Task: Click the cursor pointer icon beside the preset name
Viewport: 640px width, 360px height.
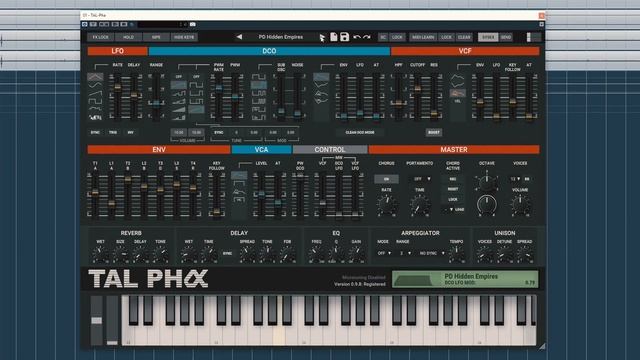Action: tap(322, 38)
